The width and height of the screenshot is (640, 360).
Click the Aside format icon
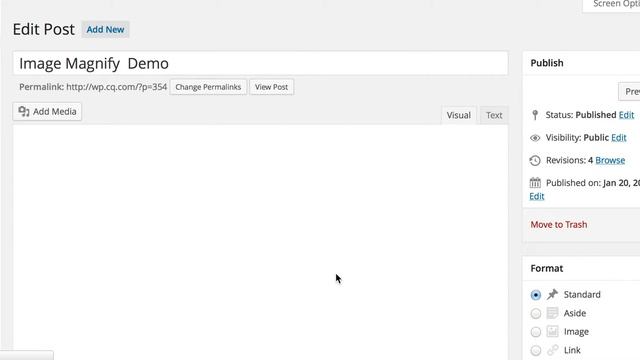click(x=553, y=313)
